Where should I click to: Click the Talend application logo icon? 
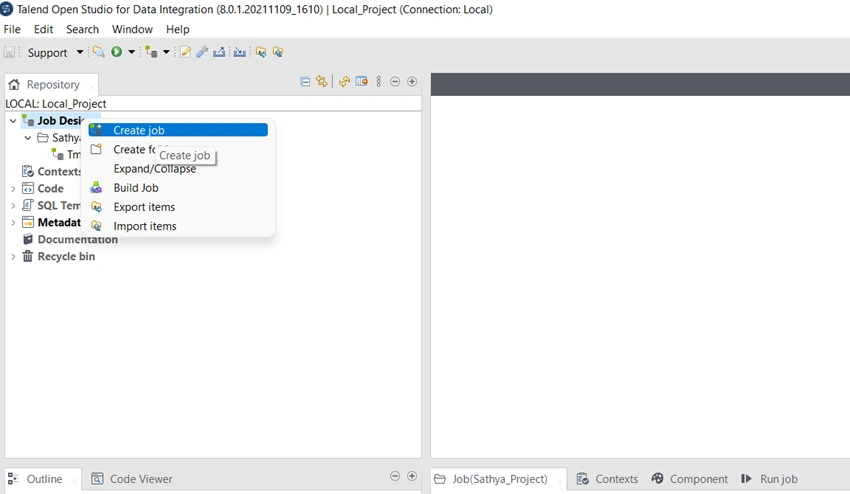click(x=7, y=9)
